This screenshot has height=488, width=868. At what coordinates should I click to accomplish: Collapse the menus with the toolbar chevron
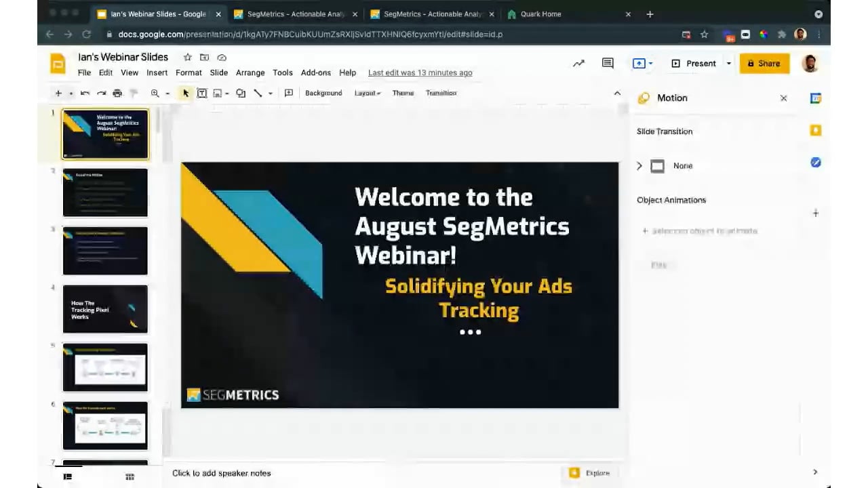(617, 93)
